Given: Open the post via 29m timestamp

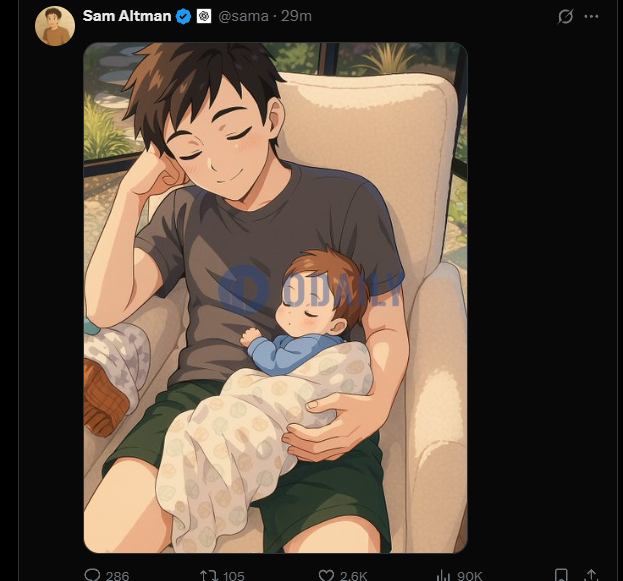Looking at the screenshot, I should 296,16.
